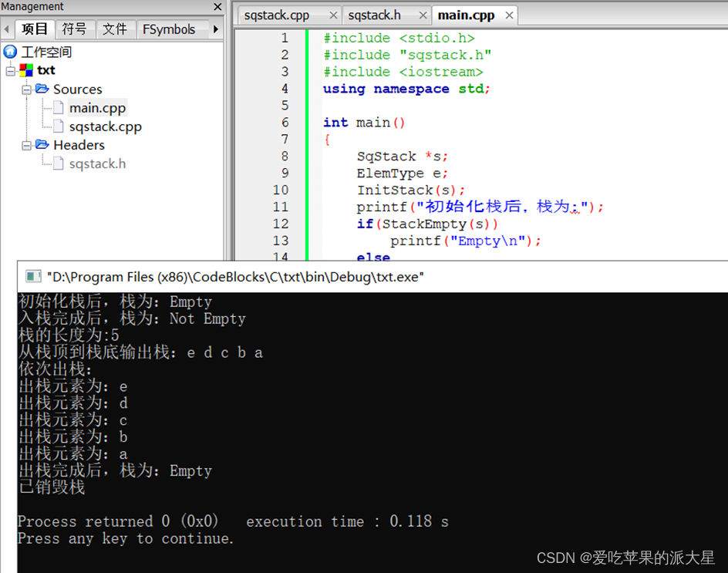Click the Sources folder icon
Image resolution: width=728 pixels, height=573 pixels.
pyautogui.click(x=42, y=88)
